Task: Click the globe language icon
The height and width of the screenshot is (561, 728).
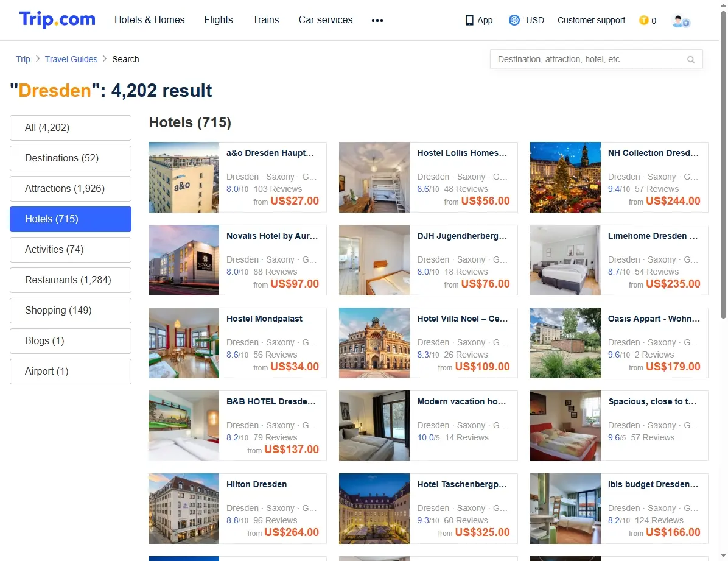Action: [x=514, y=20]
